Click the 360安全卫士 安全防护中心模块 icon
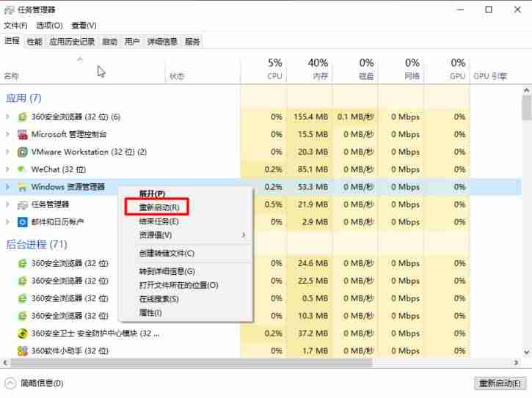 pyautogui.click(x=23, y=333)
